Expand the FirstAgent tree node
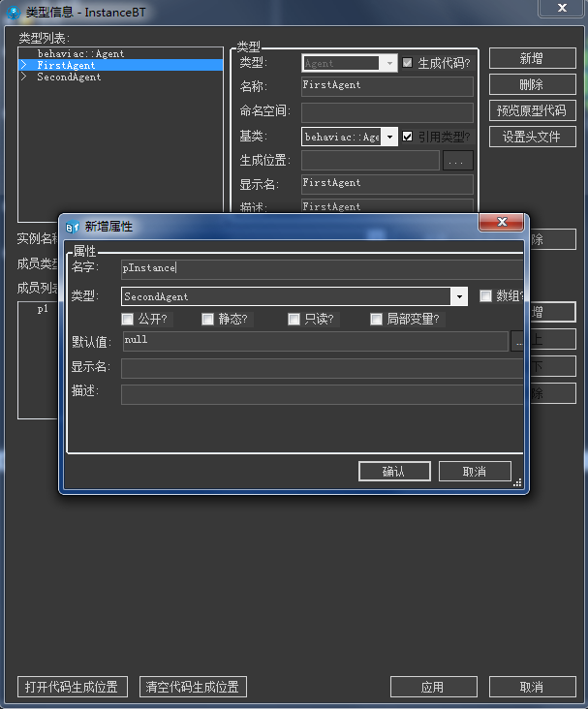 24,66
